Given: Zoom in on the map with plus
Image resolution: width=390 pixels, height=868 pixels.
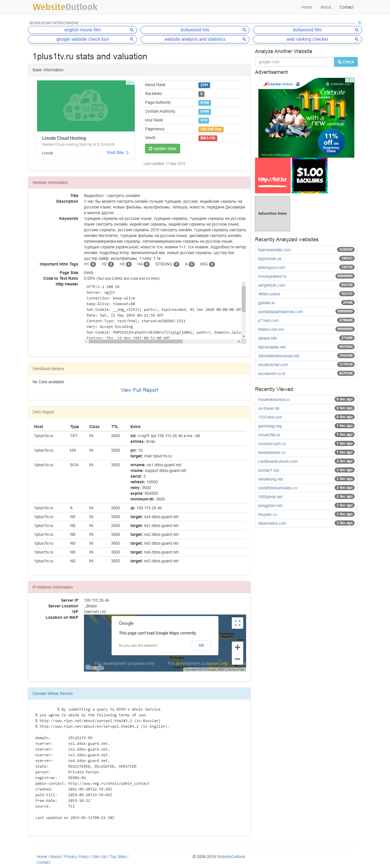Looking at the screenshot, I should coord(237,647).
